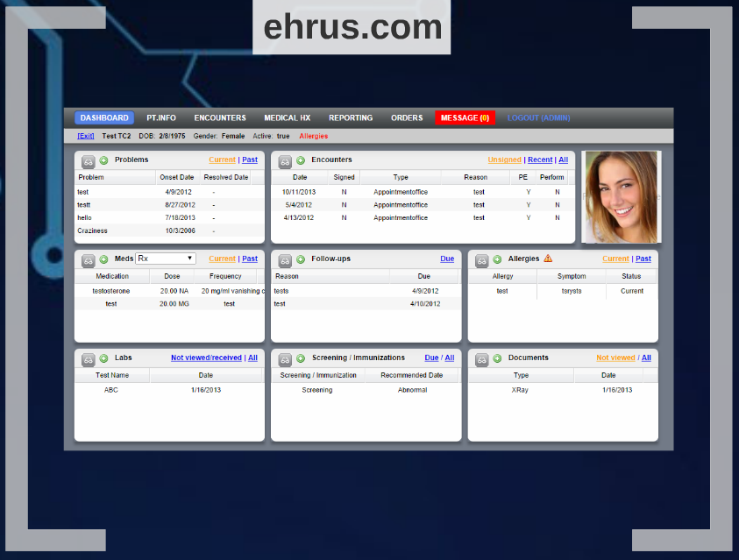This screenshot has width=739, height=560.
Task: Open the Reporting menu item
Action: click(351, 118)
